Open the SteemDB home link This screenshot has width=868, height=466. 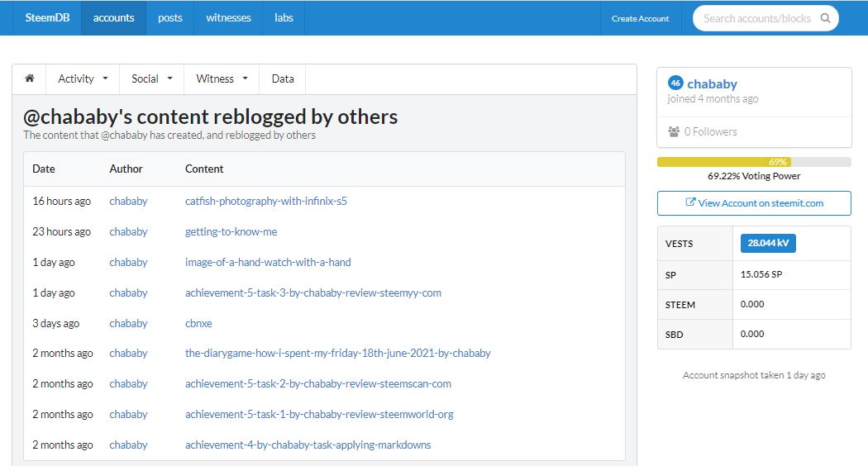coord(47,17)
